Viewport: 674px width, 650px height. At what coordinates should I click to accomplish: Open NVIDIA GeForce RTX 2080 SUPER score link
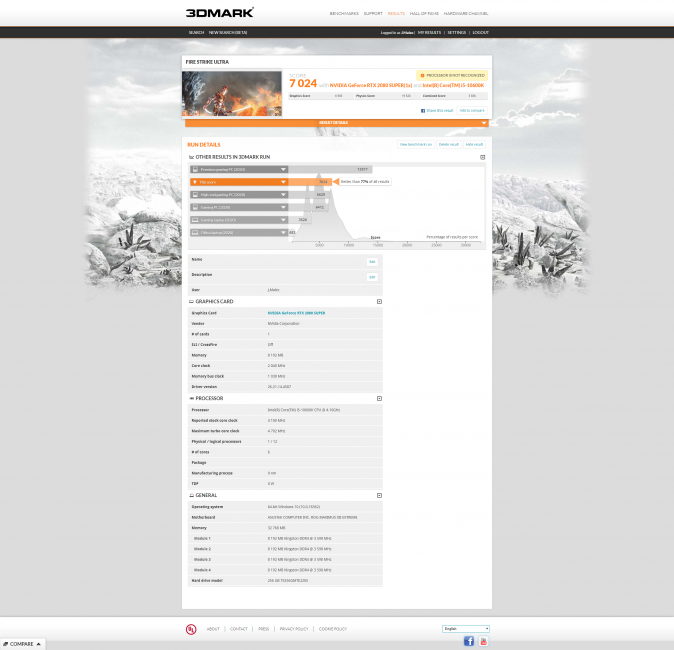(x=371, y=85)
